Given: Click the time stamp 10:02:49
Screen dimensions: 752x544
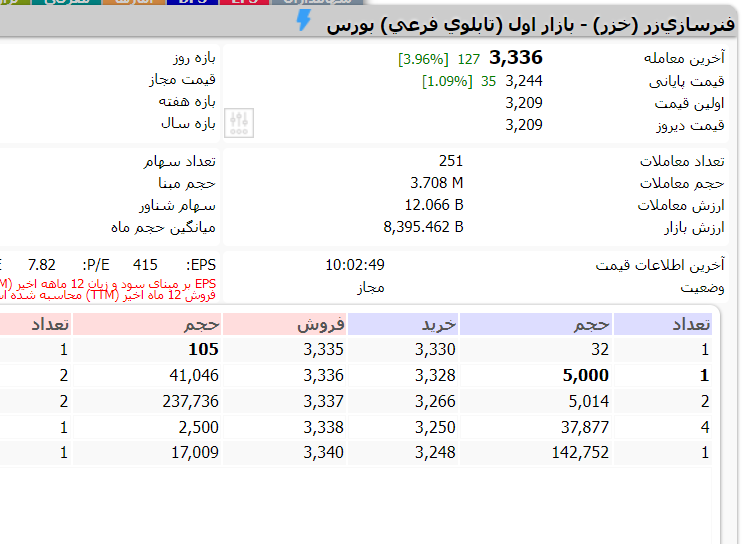Looking at the screenshot, I should [x=355, y=264].
